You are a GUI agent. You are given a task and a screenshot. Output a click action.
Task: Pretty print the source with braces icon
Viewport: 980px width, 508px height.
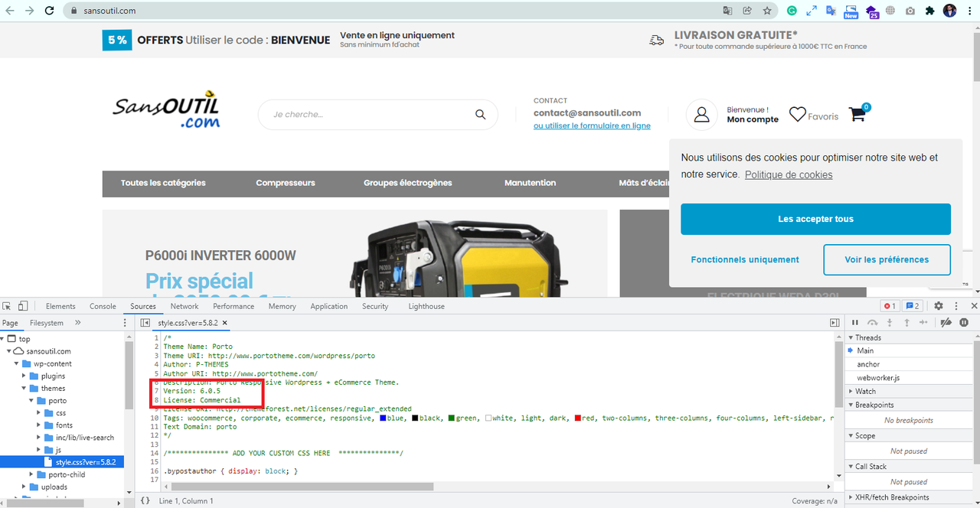point(145,501)
